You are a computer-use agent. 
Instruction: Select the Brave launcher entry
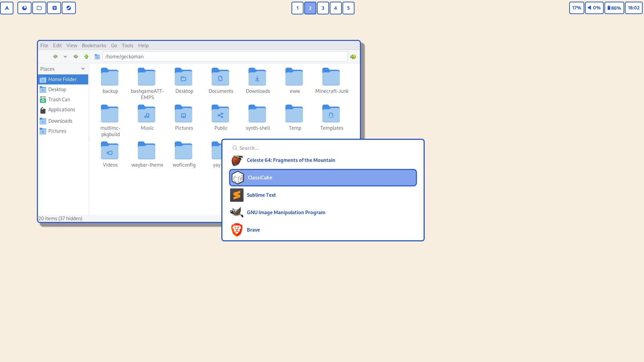(253, 230)
